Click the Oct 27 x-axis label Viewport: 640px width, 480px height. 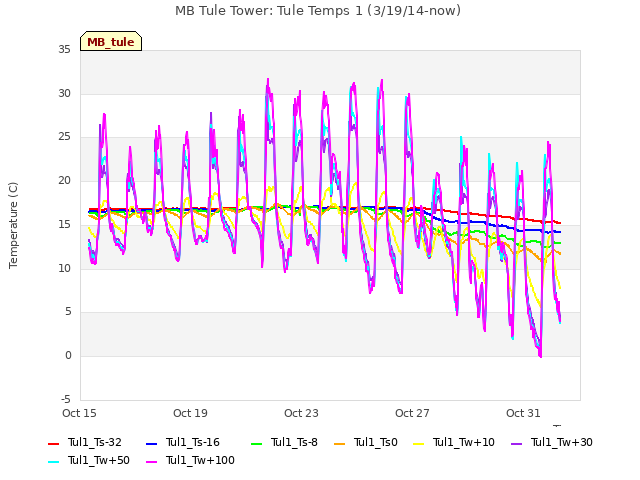pyautogui.click(x=412, y=413)
